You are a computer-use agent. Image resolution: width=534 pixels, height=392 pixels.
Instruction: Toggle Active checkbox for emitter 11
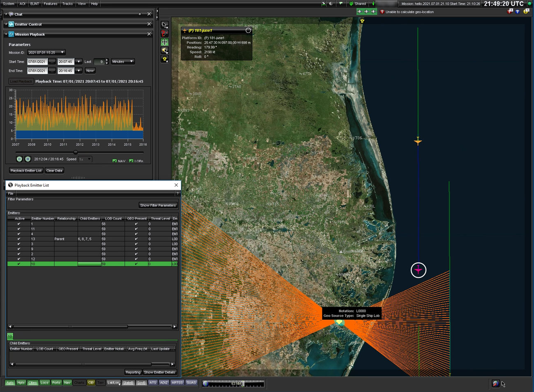pyautogui.click(x=19, y=229)
